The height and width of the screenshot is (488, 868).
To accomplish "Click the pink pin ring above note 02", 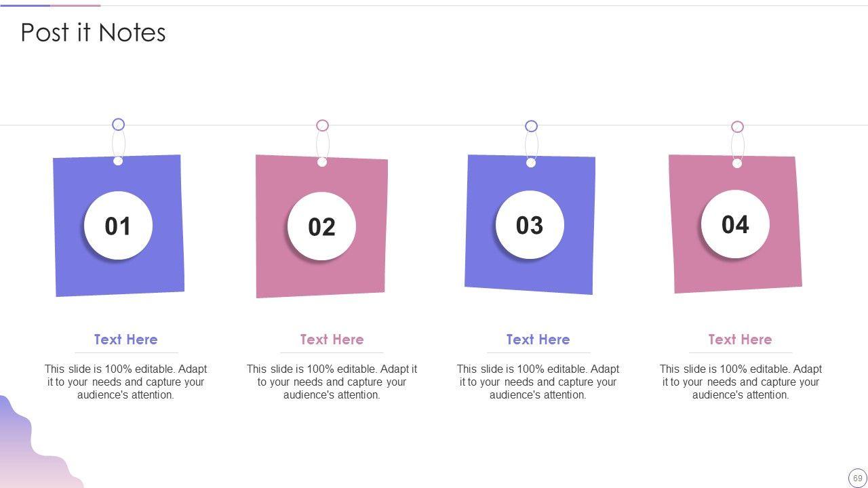I will pyautogui.click(x=322, y=125).
